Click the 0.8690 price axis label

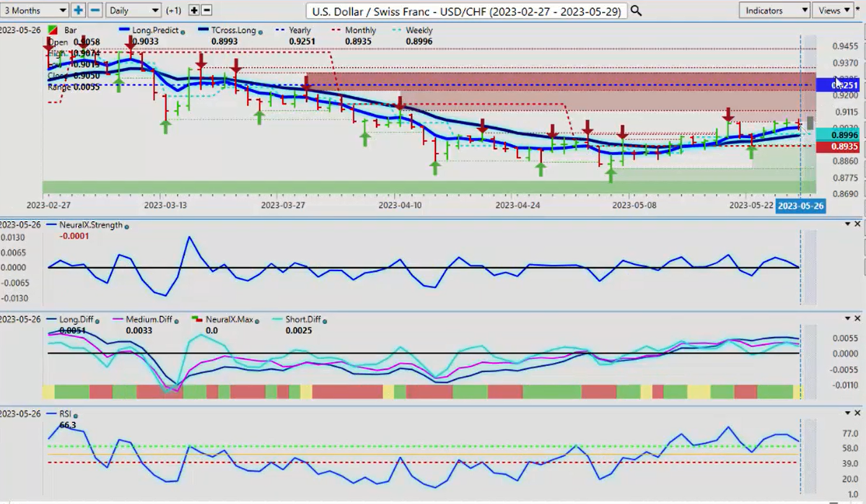pyautogui.click(x=846, y=194)
